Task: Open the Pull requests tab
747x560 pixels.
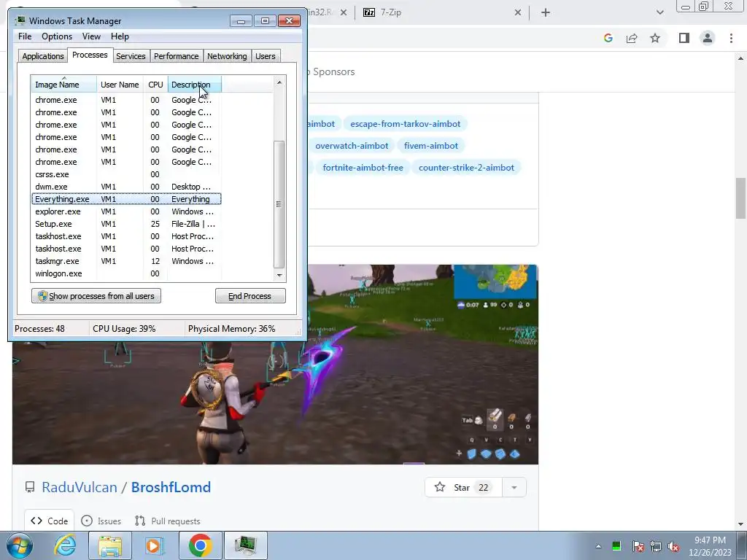Action: pyautogui.click(x=168, y=521)
